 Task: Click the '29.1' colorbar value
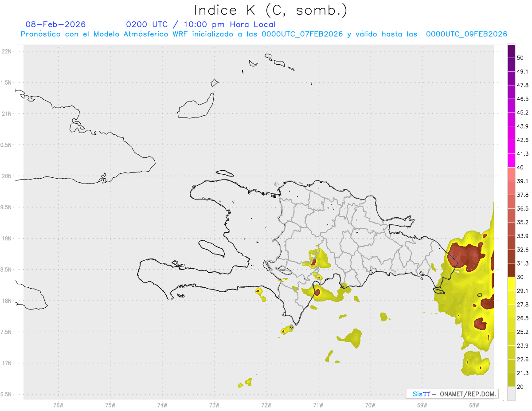click(523, 291)
